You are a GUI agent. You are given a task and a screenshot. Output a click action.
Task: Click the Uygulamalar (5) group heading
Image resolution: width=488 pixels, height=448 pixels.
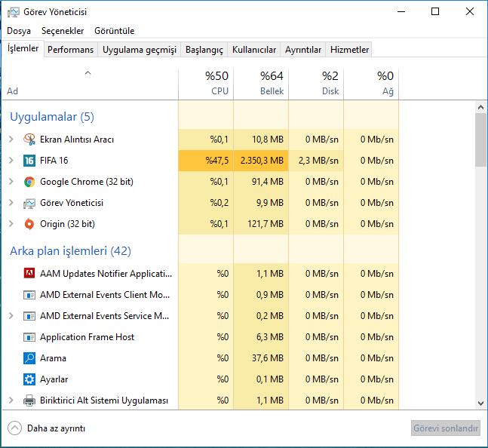(x=52, y=117)
